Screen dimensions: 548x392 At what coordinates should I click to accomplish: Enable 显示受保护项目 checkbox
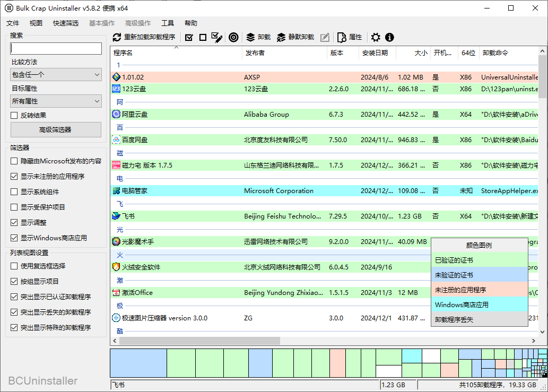14,207
